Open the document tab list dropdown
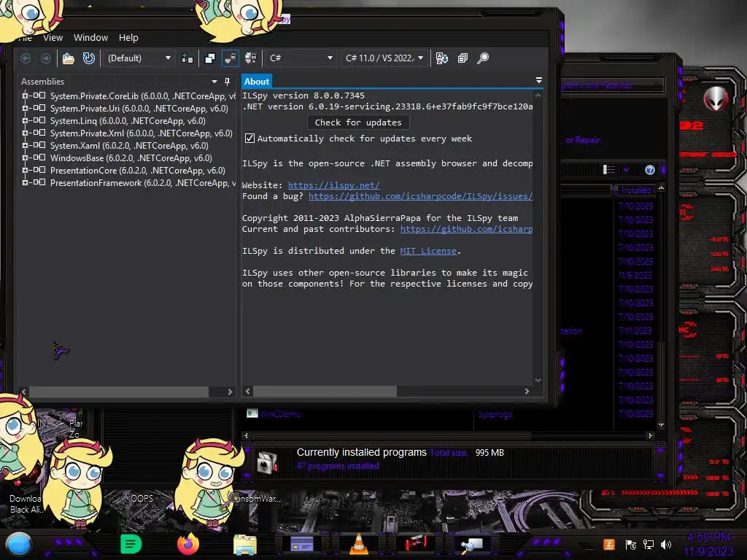The width and height of the screenshot is (747, 560). pos(539,80)
